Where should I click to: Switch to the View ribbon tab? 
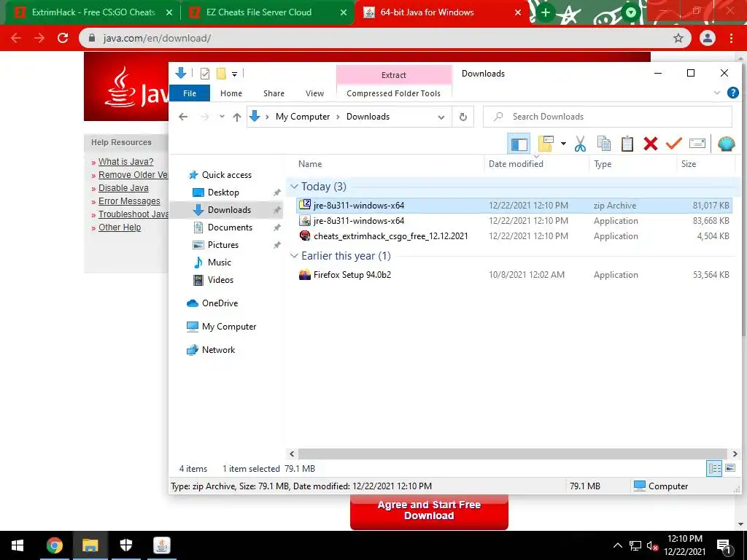tap(314, 93)
